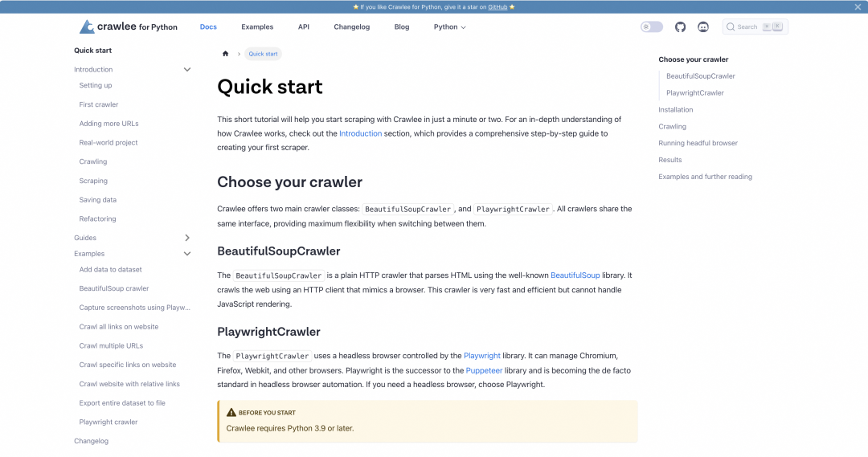Image resolution: width=868 pixels, height=457 pixels.
Task: Open the Changelog nav tab
Action: coord(351,27)
